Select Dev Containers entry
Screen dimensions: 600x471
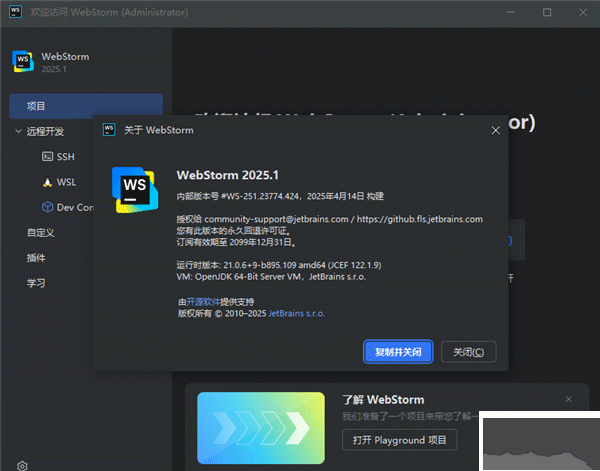point(75,207)
